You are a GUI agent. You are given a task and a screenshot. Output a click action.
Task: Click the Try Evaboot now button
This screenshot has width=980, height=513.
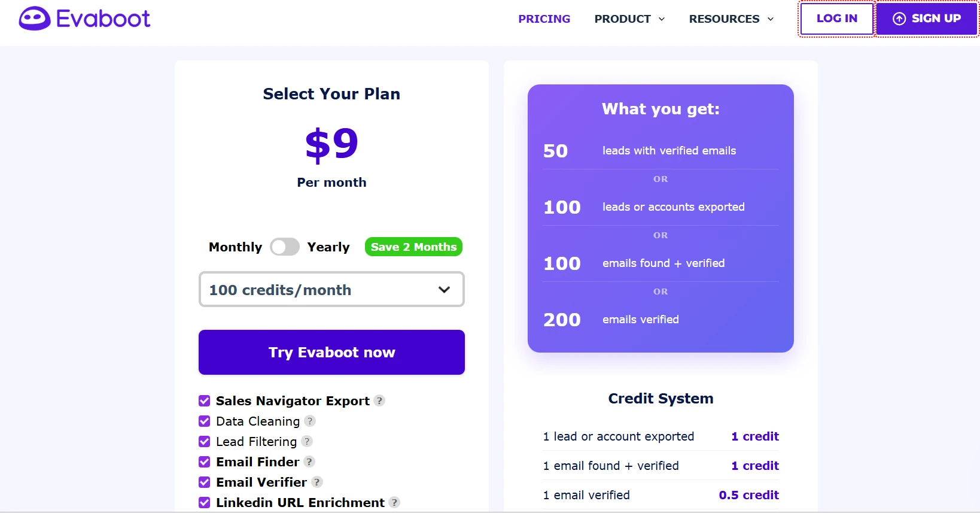(x=331, y=352)
